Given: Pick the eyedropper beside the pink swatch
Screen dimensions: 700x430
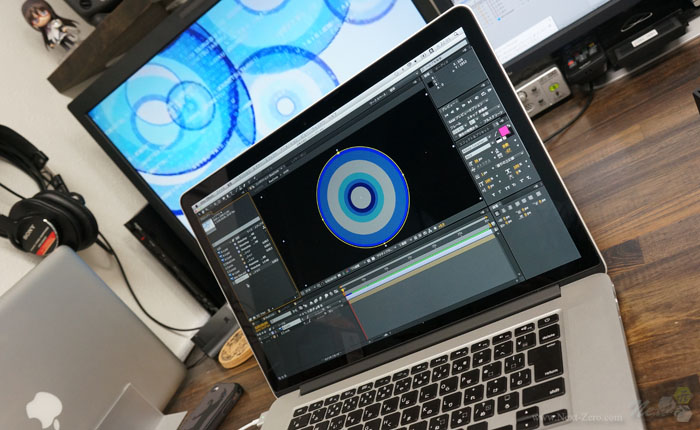Looking at the screenshot, I should click(x=494, y=133).
